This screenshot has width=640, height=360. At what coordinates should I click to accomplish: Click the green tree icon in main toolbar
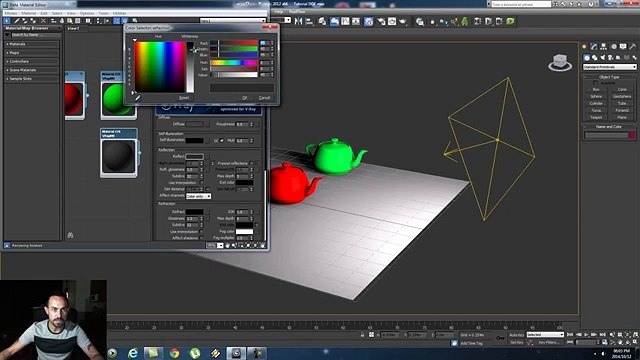[465, 21]
